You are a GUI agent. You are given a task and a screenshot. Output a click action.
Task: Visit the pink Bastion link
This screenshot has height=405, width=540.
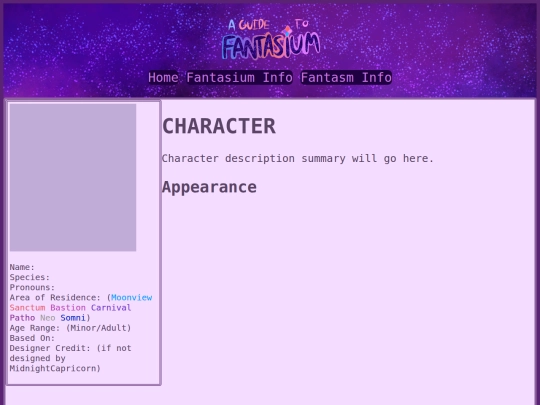coord(68,308)
